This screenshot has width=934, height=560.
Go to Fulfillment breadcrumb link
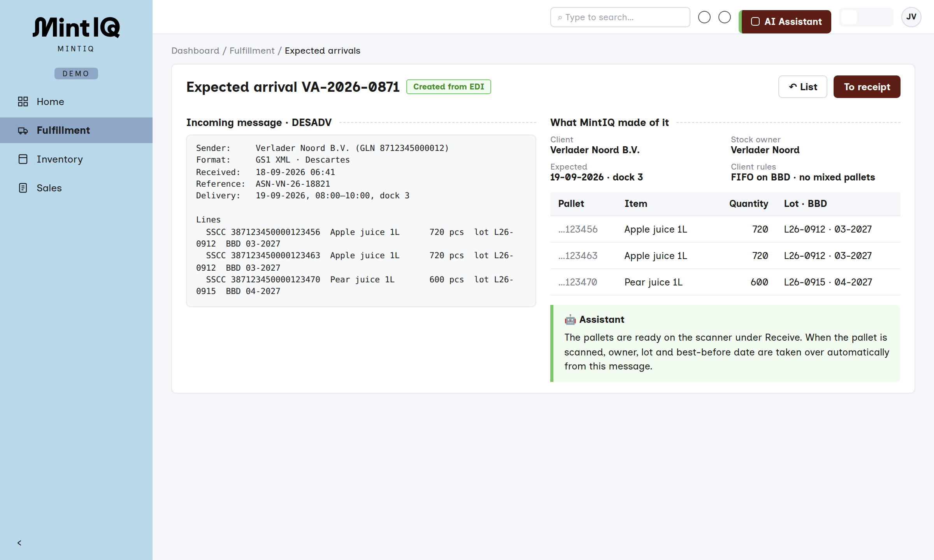coord(252,51)
